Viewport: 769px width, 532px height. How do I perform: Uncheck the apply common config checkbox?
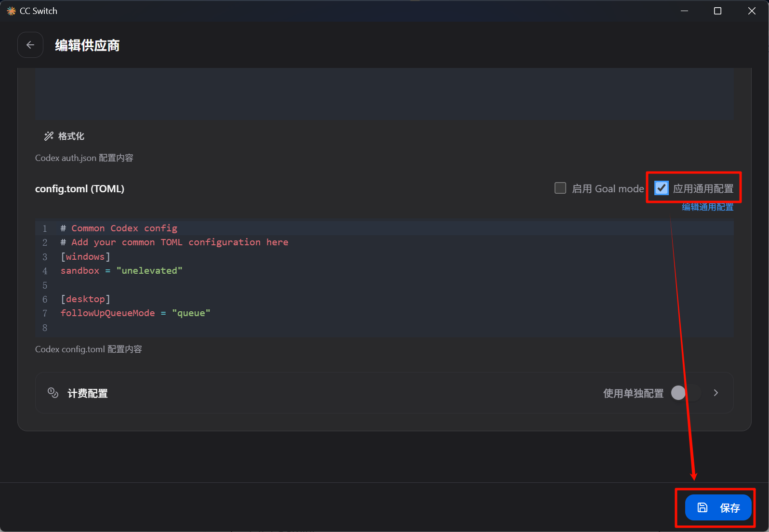pyautogui.click(x=662, y=188)
